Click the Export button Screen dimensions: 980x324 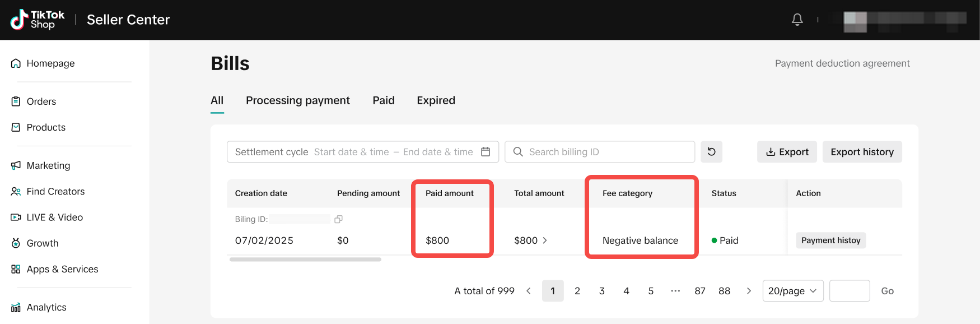[787, 152]
